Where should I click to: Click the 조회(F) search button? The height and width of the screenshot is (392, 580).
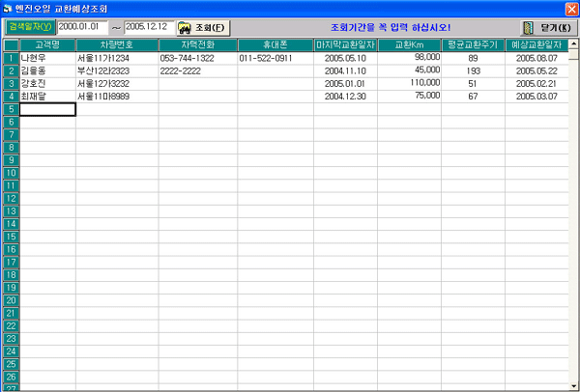(203, 28)
